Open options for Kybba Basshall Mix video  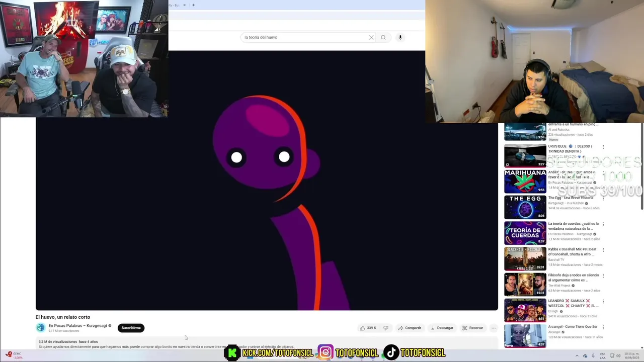click(603, 250)
